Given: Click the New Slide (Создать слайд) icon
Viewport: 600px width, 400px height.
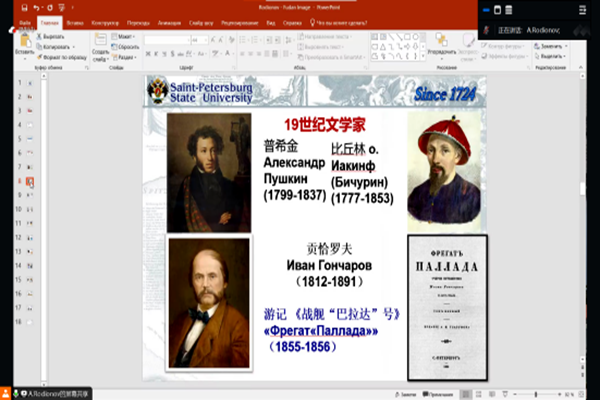Looking at the screenshot, I should 101,39.
